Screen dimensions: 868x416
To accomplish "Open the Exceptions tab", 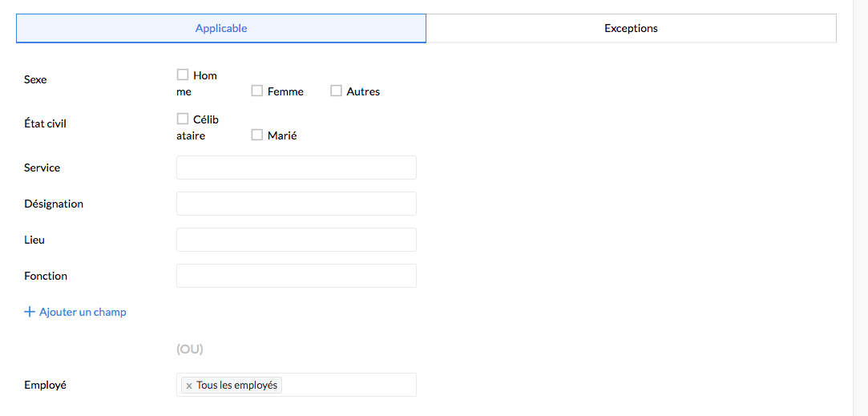I will tap(631, 28).
